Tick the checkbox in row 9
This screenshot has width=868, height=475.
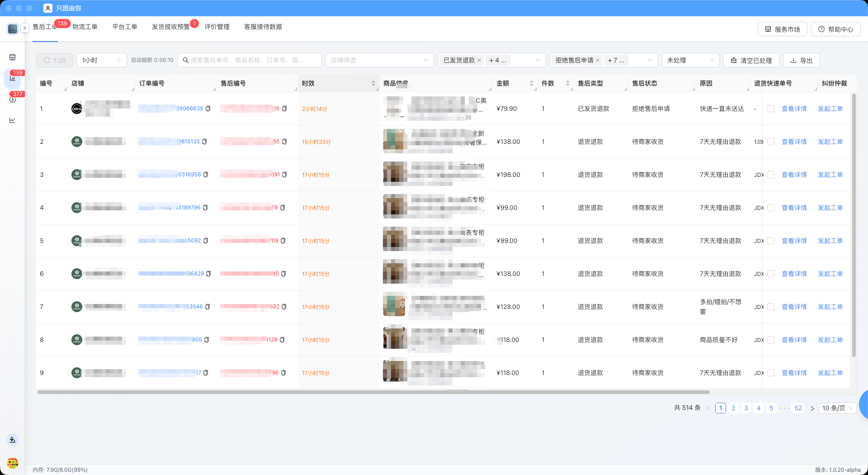pos(771,373)
